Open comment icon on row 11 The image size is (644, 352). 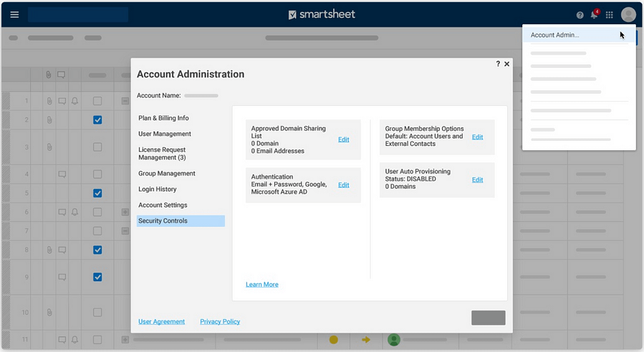pyautogui.click(x=62, y=340)
